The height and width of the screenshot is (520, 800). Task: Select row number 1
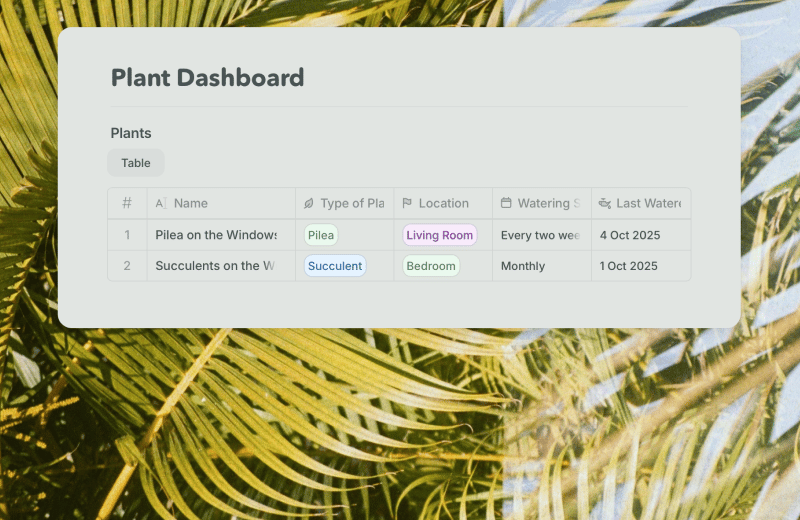coord(127,235)
